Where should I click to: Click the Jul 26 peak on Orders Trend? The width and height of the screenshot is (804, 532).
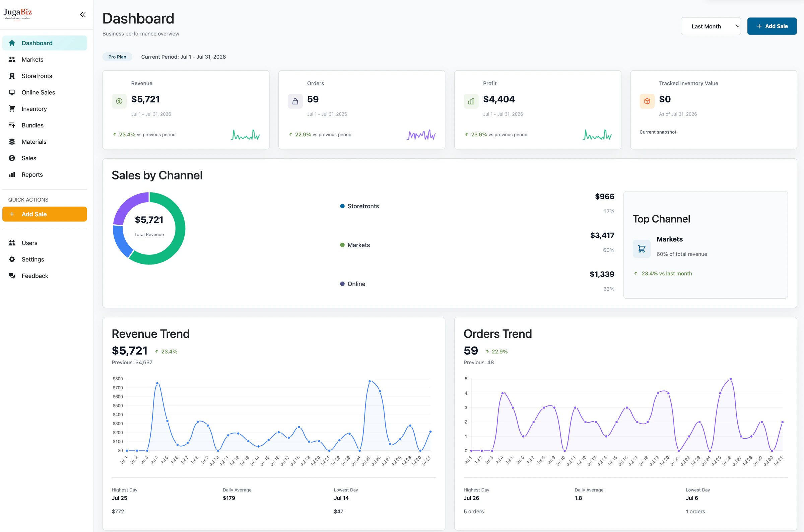730,379
